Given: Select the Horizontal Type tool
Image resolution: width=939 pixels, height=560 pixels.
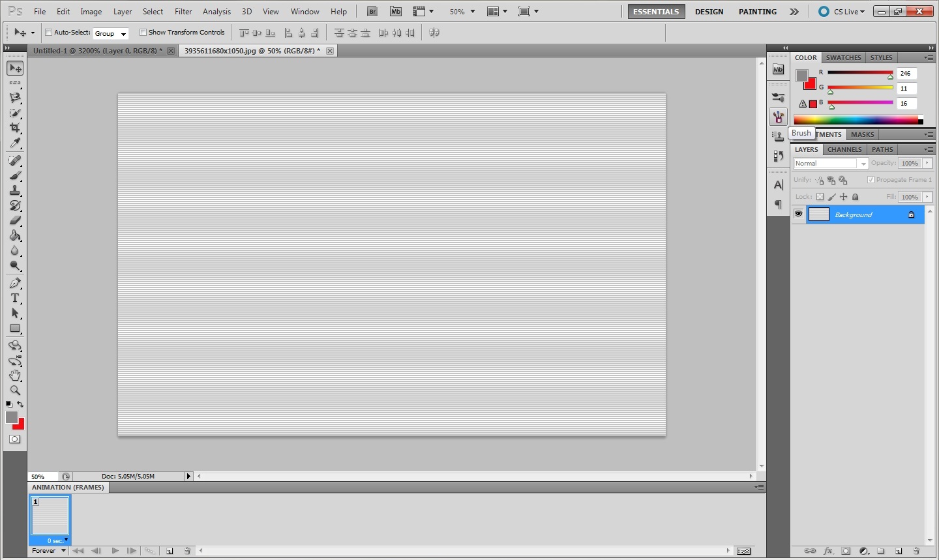Looking at the screenshot, I should click(15, 298).
